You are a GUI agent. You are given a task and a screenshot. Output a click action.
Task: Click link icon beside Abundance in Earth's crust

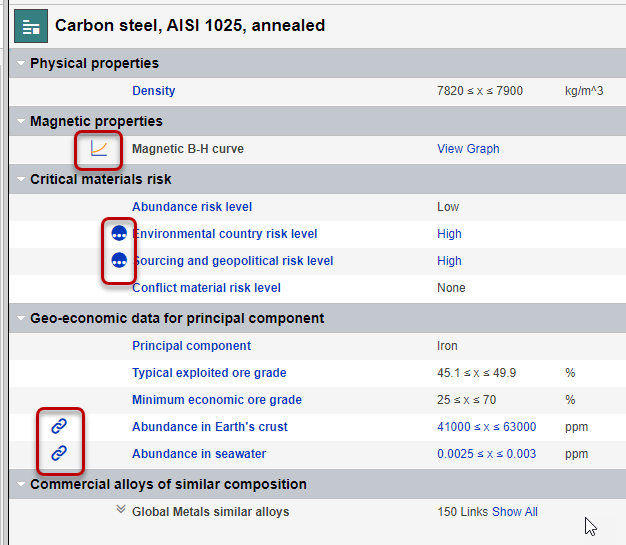[x=59, y=427]
